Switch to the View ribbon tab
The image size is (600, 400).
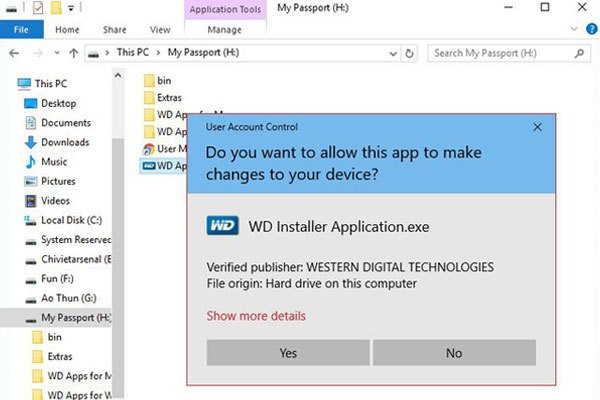click(x=159, y=30)
